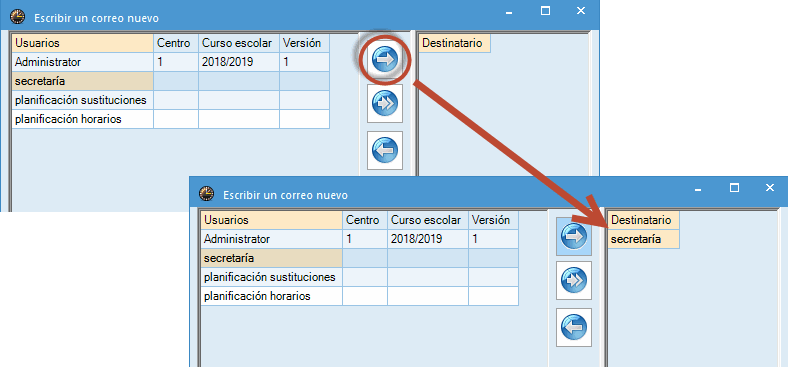
Task: Click 2018/2019 cell in lower window
Action: coord(428,239)
